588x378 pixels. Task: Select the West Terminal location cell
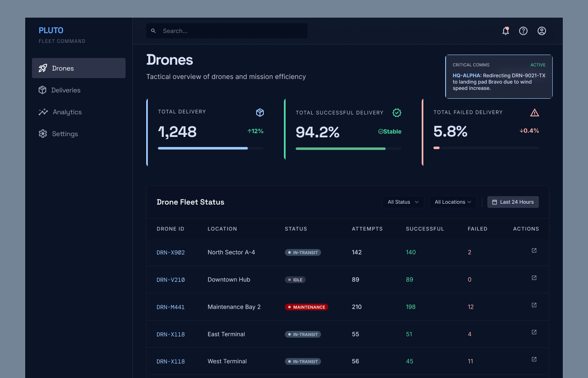(227, 361)
